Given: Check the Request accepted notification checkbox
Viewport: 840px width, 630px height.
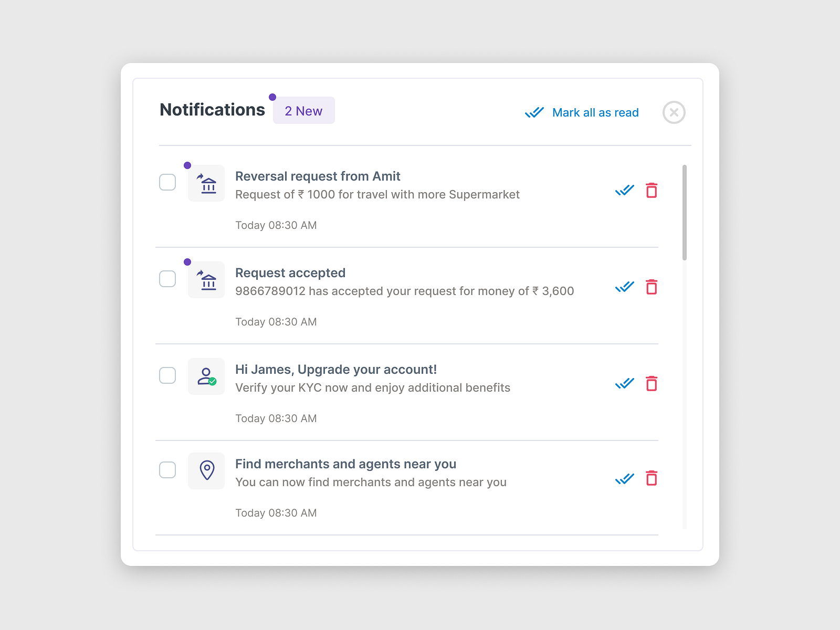Looking at the screenshot, I should pyautogui.click(x=167, y=279).
